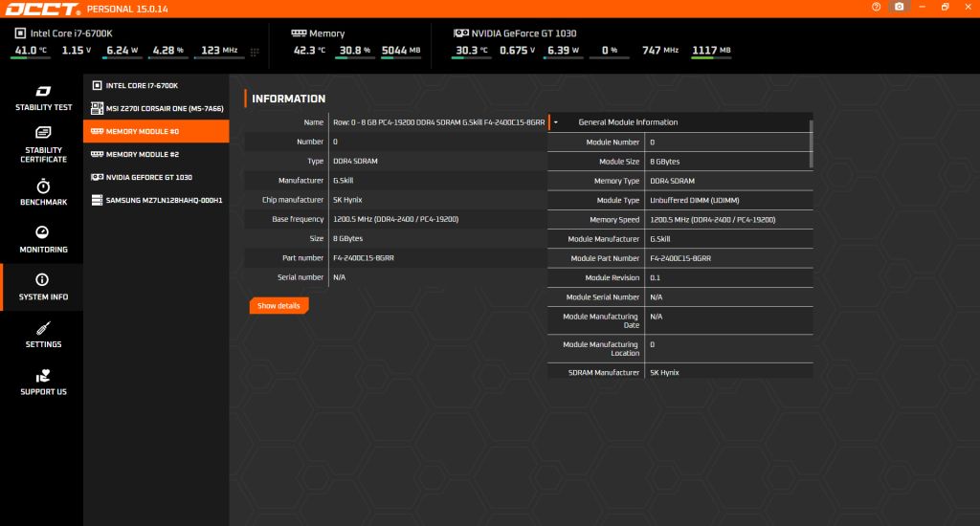This screenshot has width=980, height=526.
Task: Select NVIDIA GeForce GT 1030 entry
Action: point(156,178)
